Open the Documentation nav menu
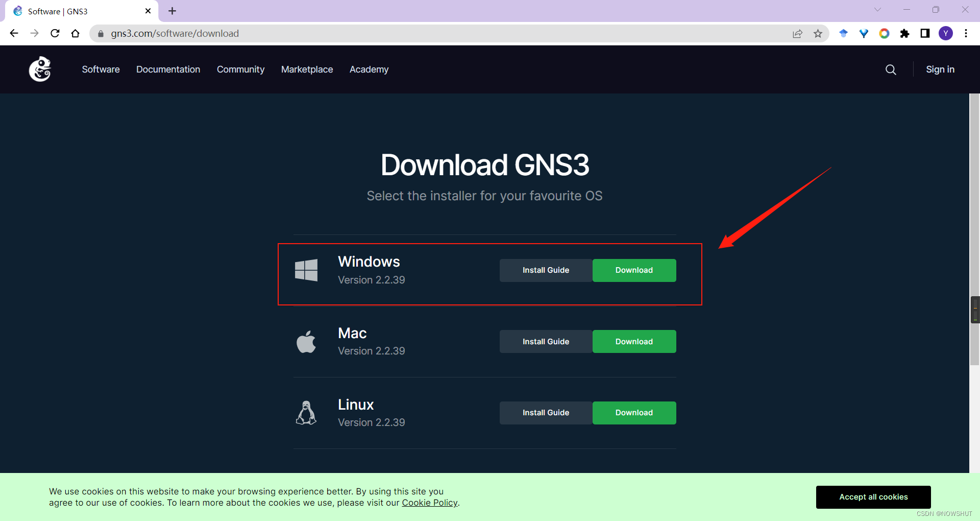Screen dimensions: 980x521 pyautogui.click(x=168, y=69)
